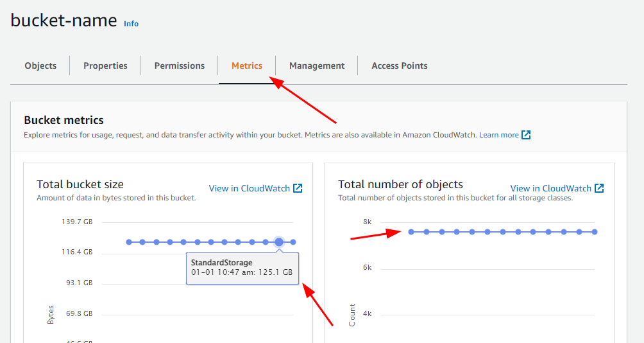
Task: Click the Learn more external link icon
Action: click(526, 135)
